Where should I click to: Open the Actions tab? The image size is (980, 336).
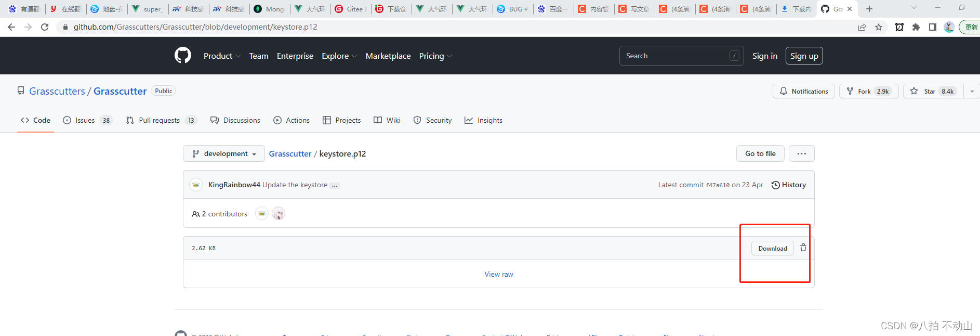(292, 120)
